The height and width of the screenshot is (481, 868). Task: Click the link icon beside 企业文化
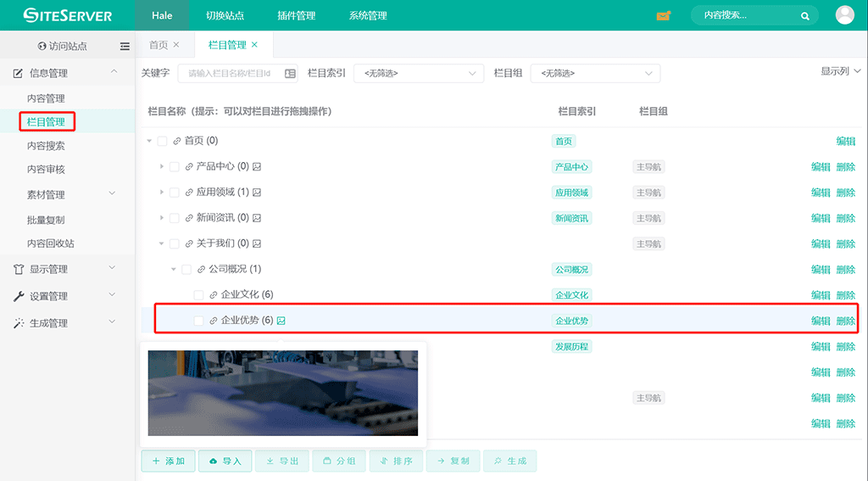pos(213,295)
